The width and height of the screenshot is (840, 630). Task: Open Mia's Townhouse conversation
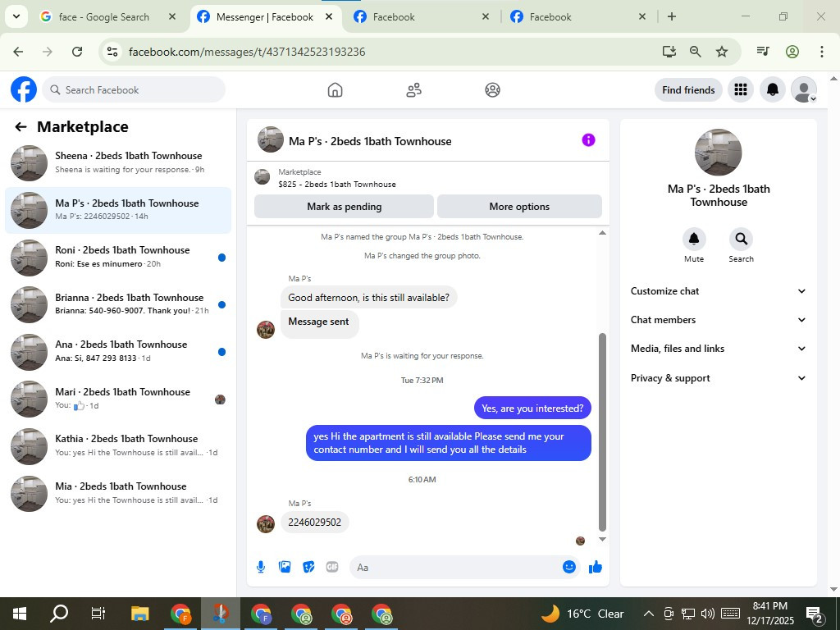[118, 493]
